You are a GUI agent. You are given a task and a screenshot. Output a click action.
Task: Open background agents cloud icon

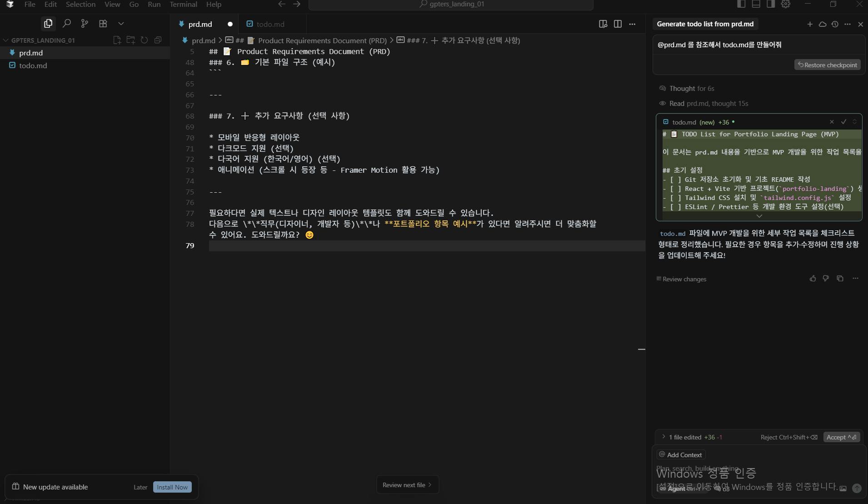click(823, 24)
